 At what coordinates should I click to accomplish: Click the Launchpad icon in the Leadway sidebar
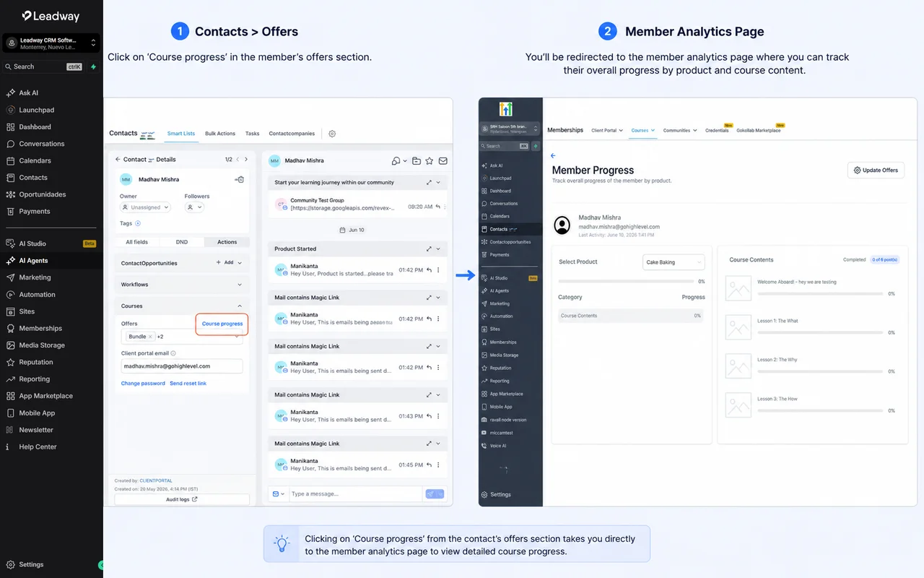click(11, 110)
